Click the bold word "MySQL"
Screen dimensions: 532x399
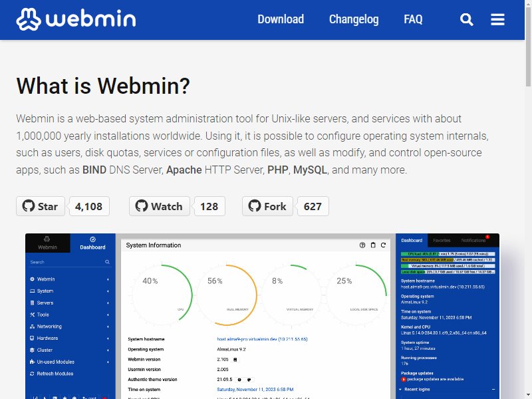click(310, 170)
